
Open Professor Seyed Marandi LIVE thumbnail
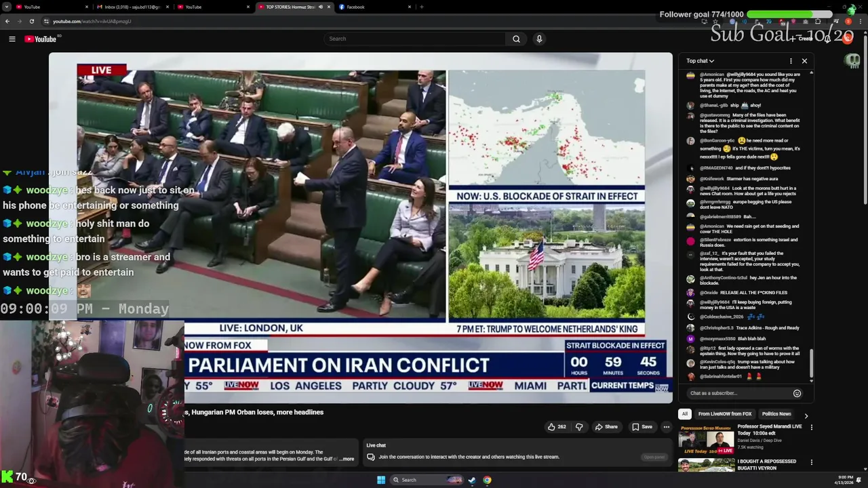tap(706, 439)
